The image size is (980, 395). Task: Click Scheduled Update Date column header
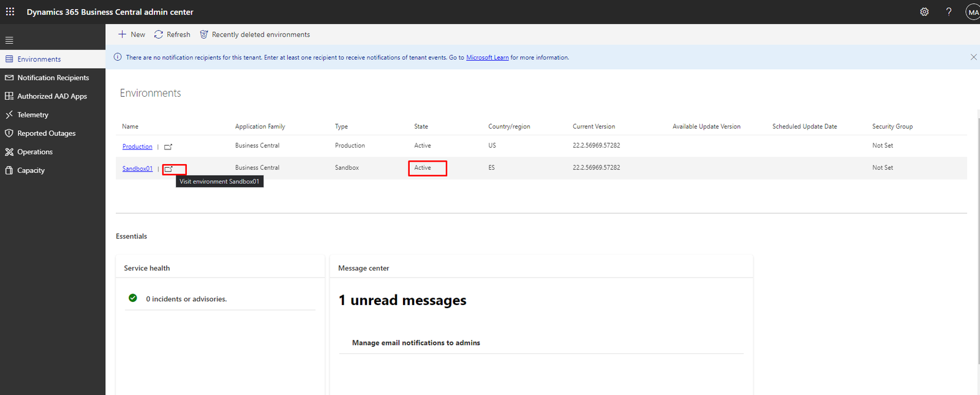click(804, 126)
